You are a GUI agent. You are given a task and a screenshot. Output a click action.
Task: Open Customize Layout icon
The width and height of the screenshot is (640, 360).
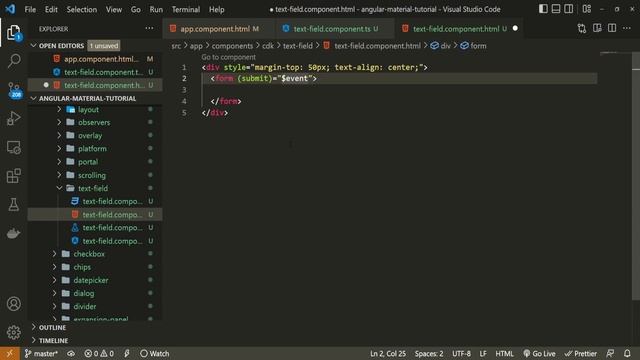point(587,9)
